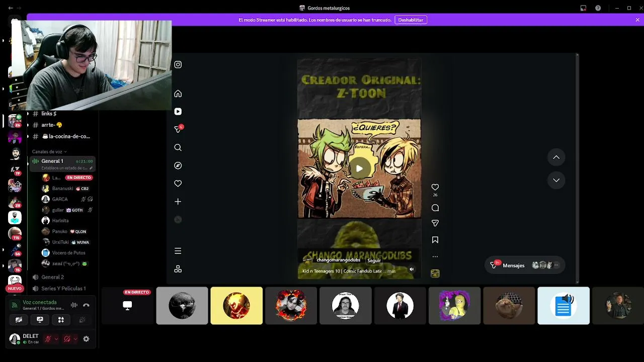Open Instagram home feed icon
Screen dimensions: 644x362
[x=178, y=94]
